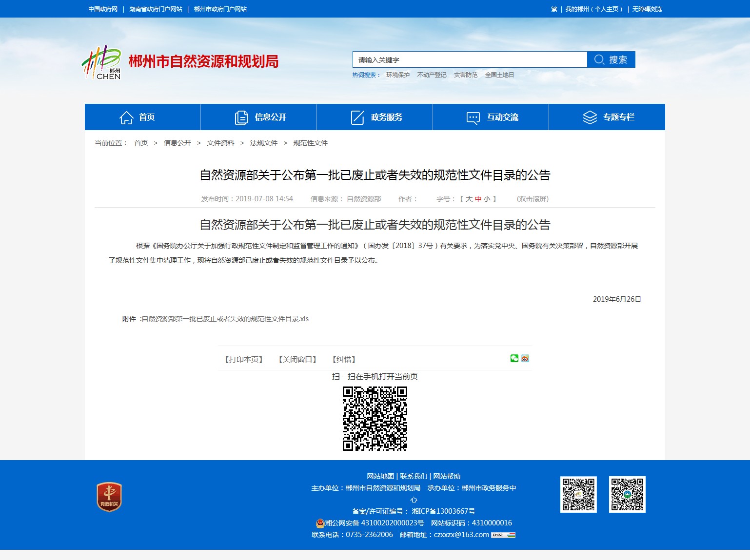Open 网站帮助 in footer
The height and width of the screenshot is (560, 750).
point(447,476)
